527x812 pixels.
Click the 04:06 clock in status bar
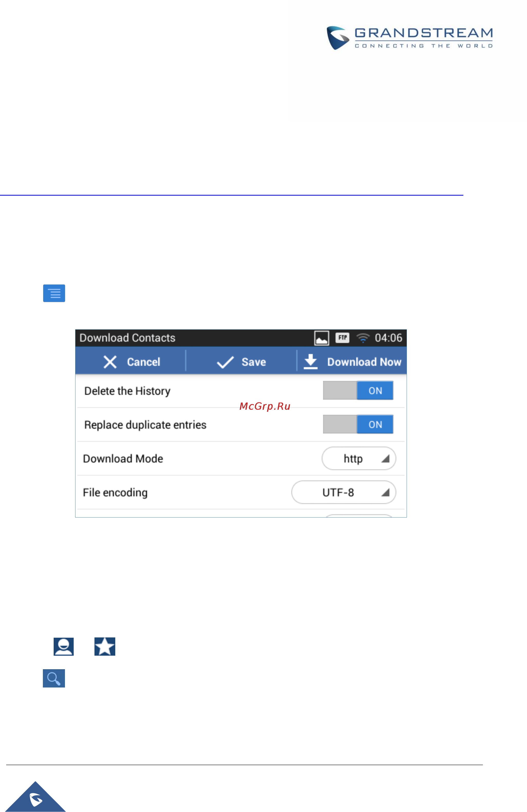coord(388,338)
